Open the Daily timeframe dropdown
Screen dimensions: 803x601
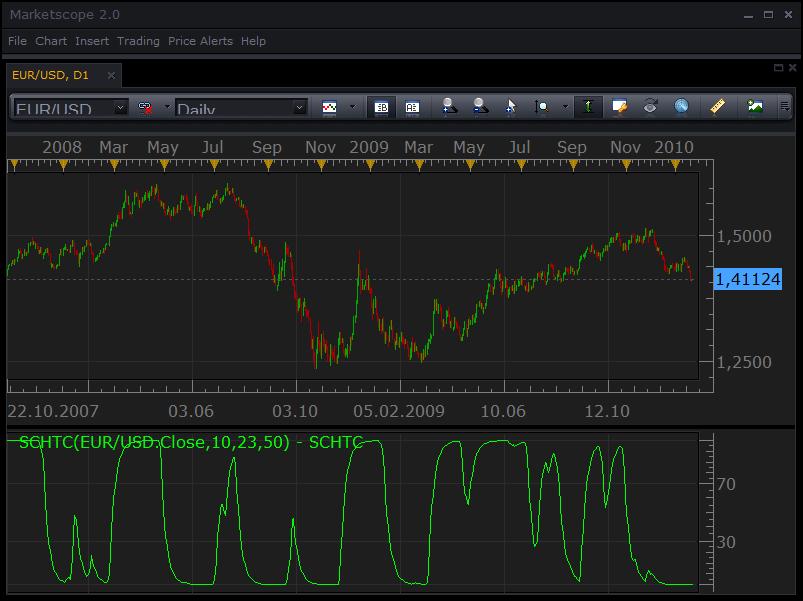tap(241, 108)
